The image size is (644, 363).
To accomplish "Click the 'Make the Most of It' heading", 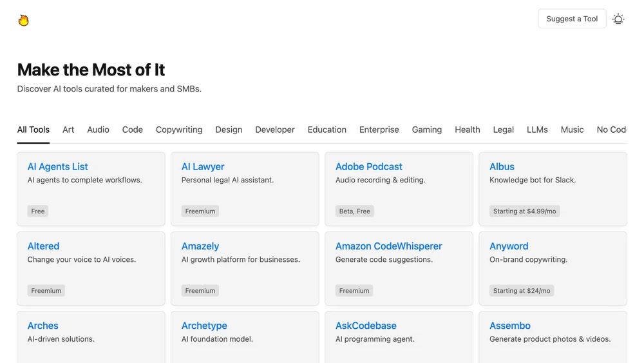I will tap(91, 70).
